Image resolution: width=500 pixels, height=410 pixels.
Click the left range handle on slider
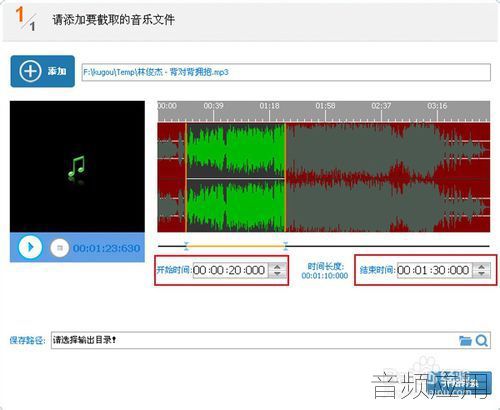[186, 246]
